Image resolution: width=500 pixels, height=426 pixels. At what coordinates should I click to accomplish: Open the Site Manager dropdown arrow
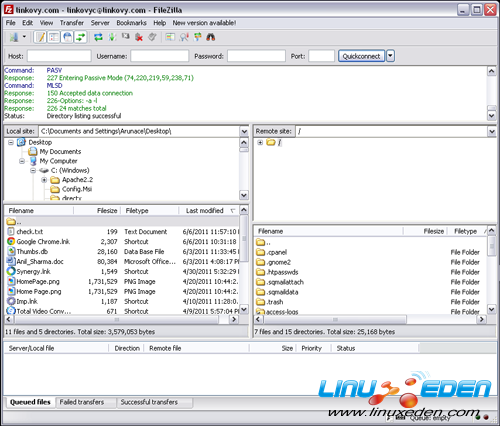tap(24, 37)
